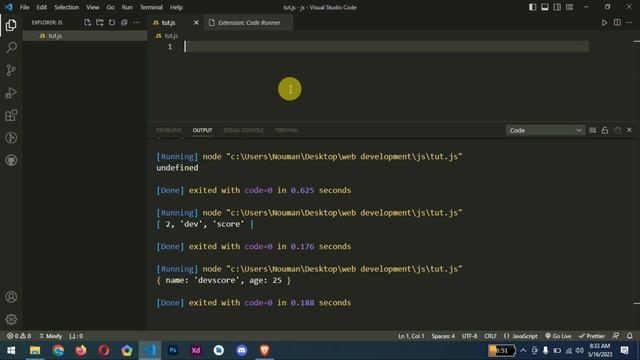Run code with the play button
Viewport: 640px width, 360px height.
point(604,22)
